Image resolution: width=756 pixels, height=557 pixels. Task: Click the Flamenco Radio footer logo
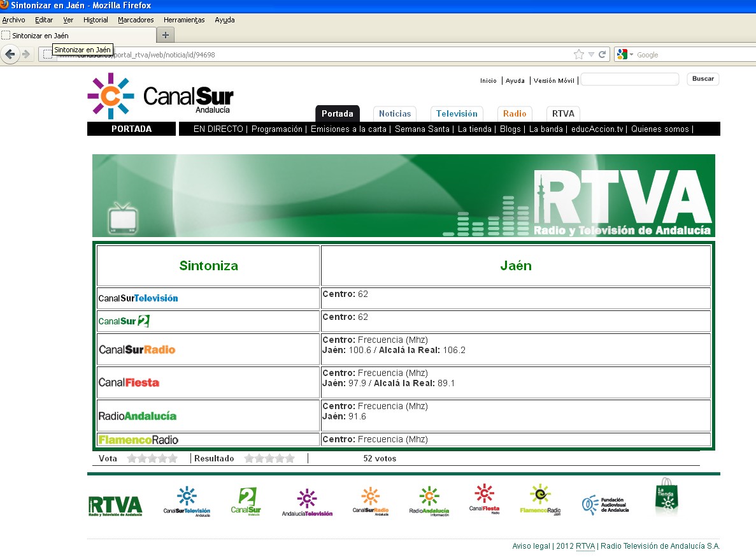click(x=540, y=500)
